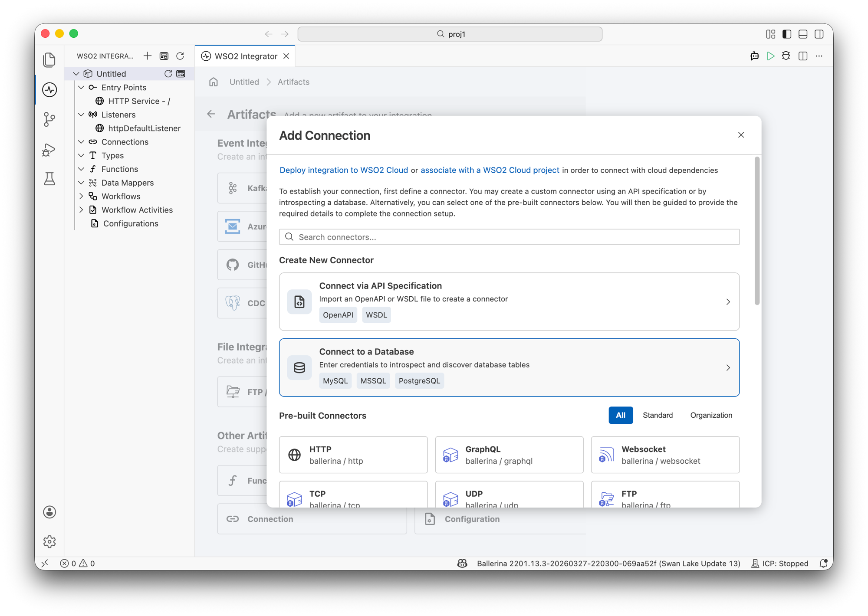The width and height of the screenshot is (868, 616).
Task: Toggle the primary side bar
Action: (787, 34)
